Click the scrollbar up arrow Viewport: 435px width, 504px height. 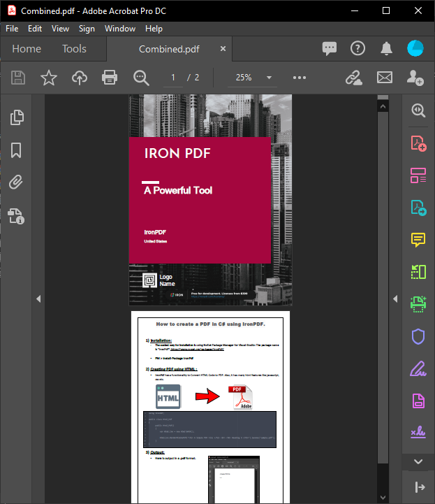point(383,106)
